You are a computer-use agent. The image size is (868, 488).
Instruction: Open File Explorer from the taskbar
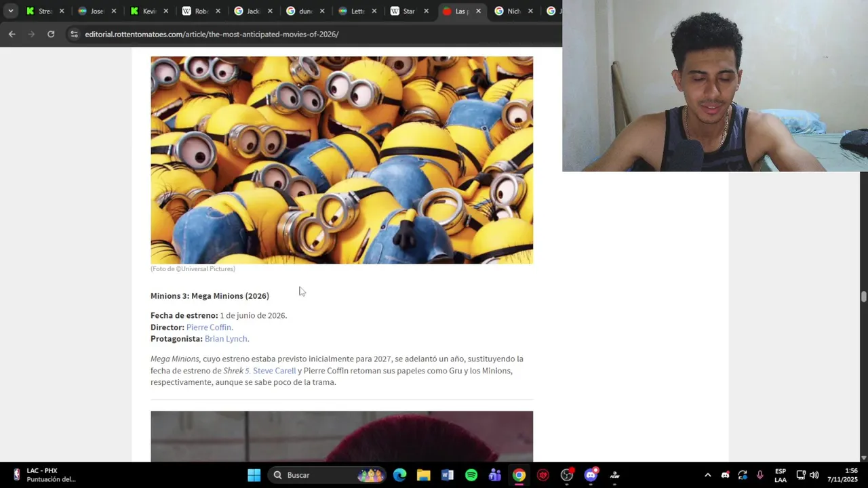424,475
